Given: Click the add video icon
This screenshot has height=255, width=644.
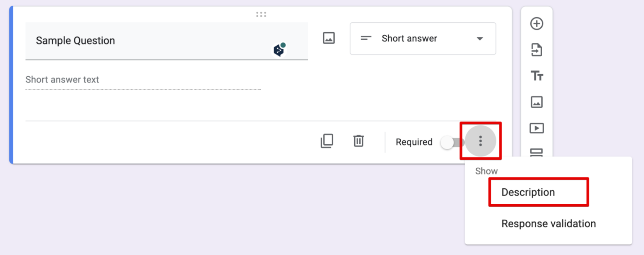Looking at the screenshot, I should tap(537, 128).
